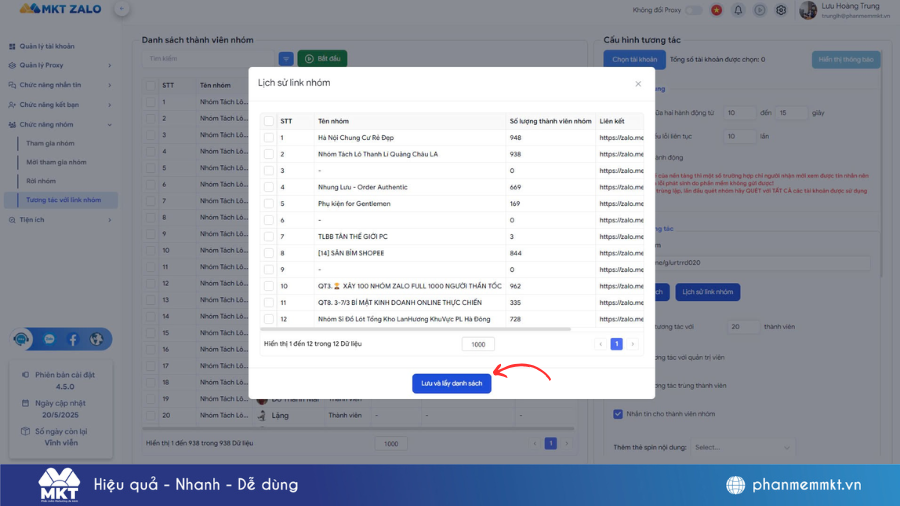
Task: Collapse Chức năng nhóm menu
Action: click(x=60, y=124)
